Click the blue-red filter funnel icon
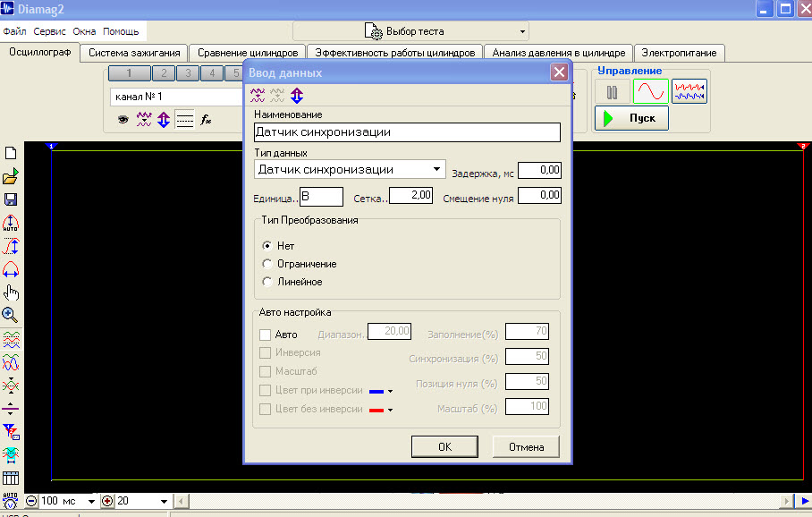812x517 pixels. click(11, 431)
